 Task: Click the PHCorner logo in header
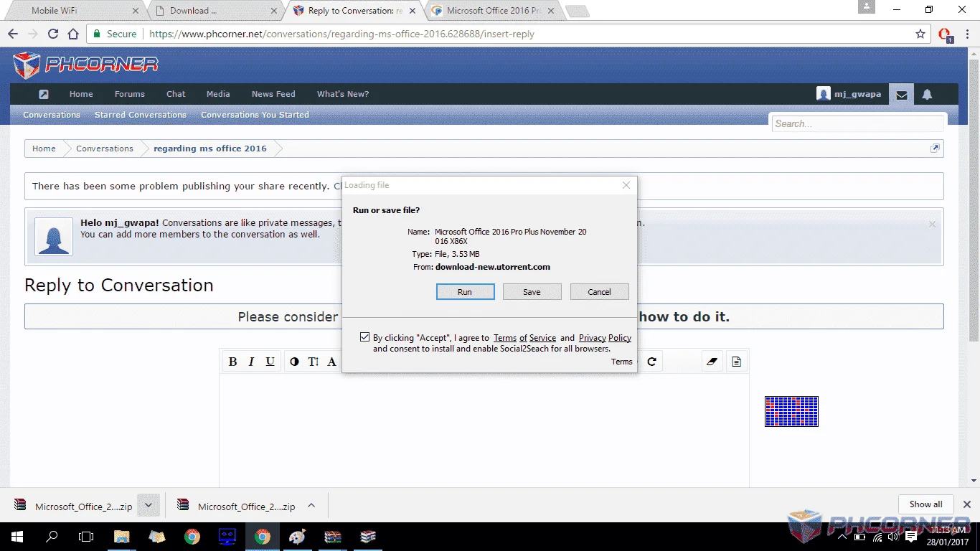(x=85, y=65)
